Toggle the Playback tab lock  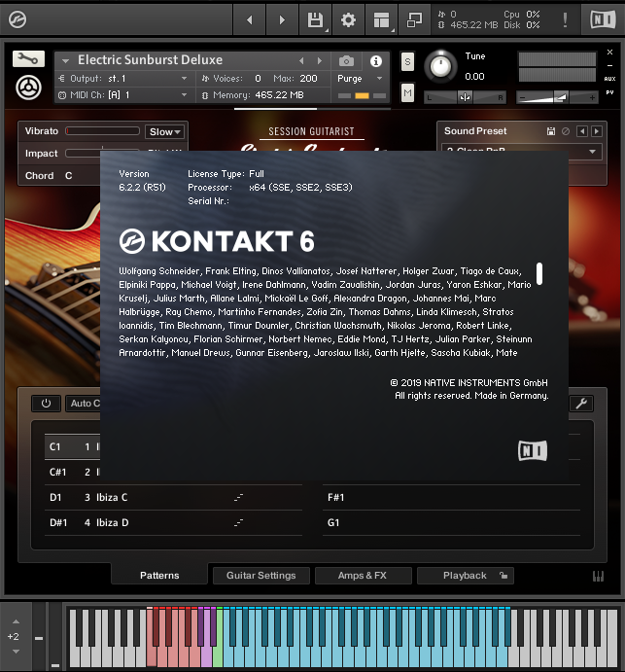503,575
